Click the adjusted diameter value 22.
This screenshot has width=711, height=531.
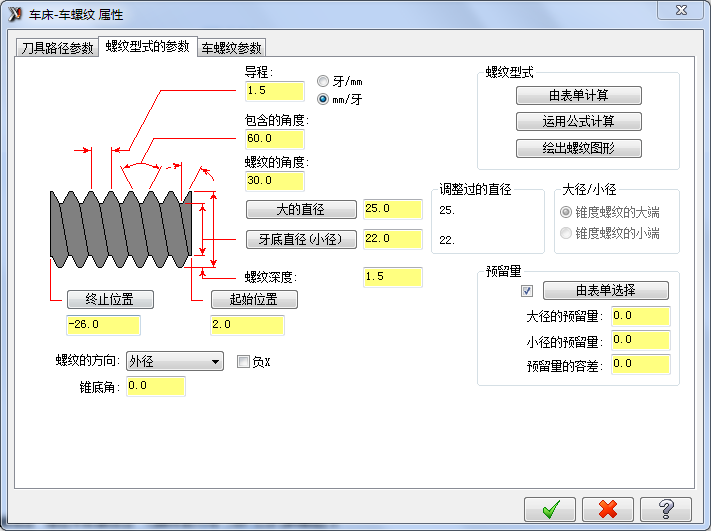point(447,240)
